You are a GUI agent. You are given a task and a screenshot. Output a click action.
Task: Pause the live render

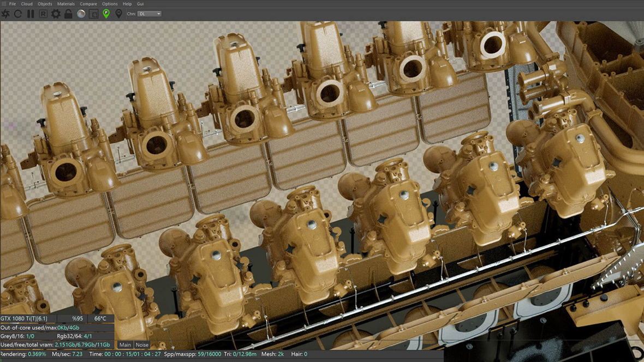tap(30, 14)
